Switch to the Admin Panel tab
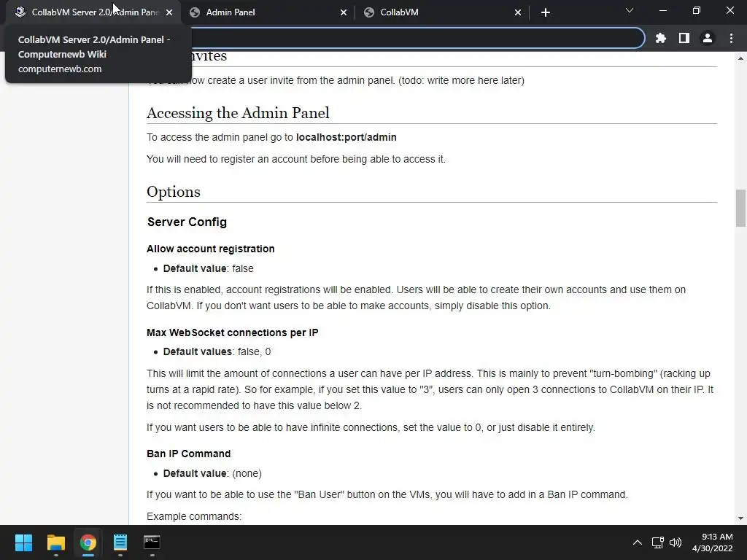 tap(268, 12)
